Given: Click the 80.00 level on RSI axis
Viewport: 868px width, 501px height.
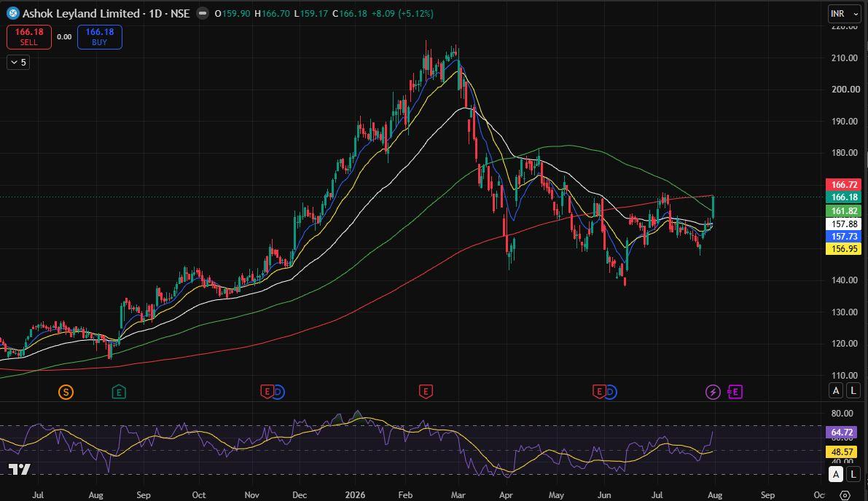Looking at the screenshot, I should (x=842, y=414).
